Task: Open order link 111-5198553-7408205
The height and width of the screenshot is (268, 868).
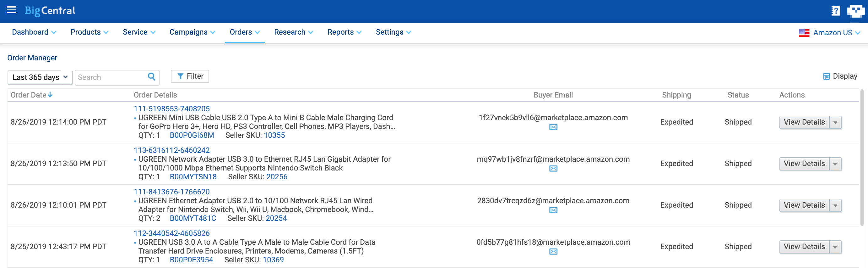Action: (x=171, y=109)
